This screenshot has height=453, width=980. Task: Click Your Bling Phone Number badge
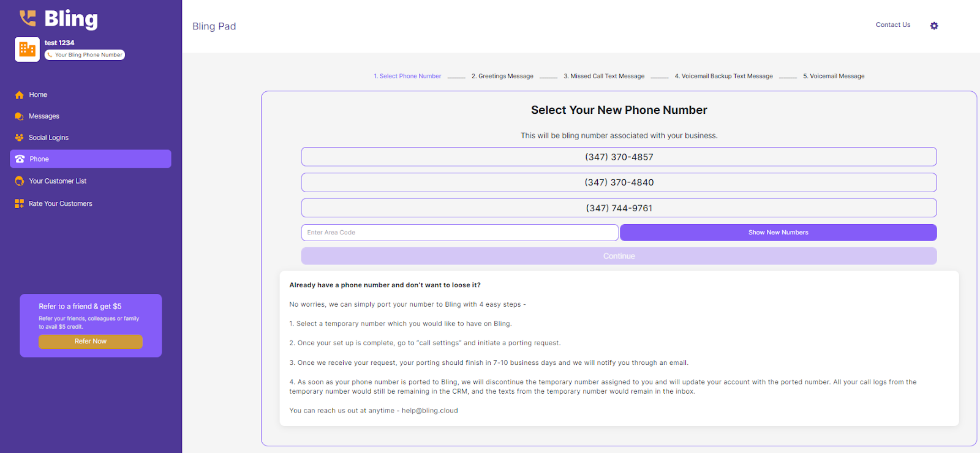click(x=85, y=55)
